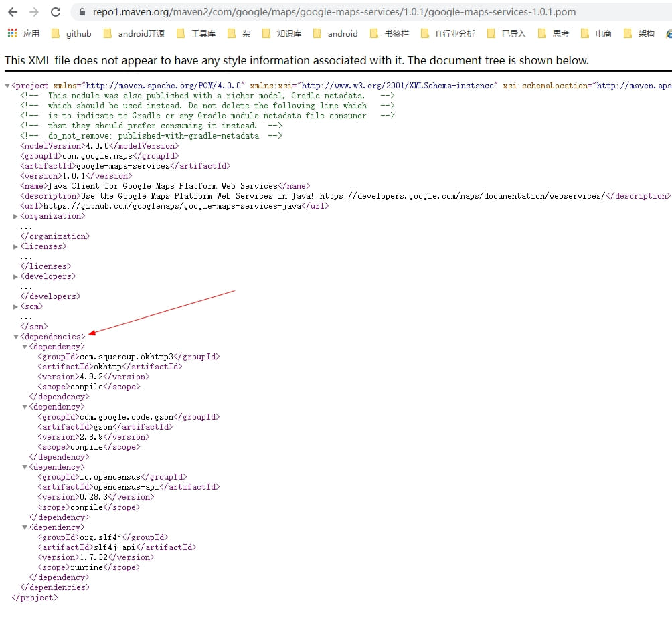Expand the organization node

tap(16, 217)
